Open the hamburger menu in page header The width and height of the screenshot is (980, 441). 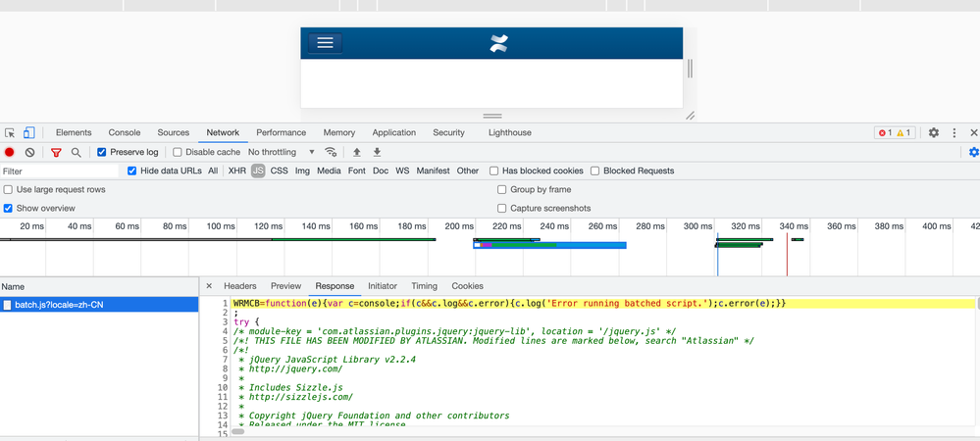325,42
